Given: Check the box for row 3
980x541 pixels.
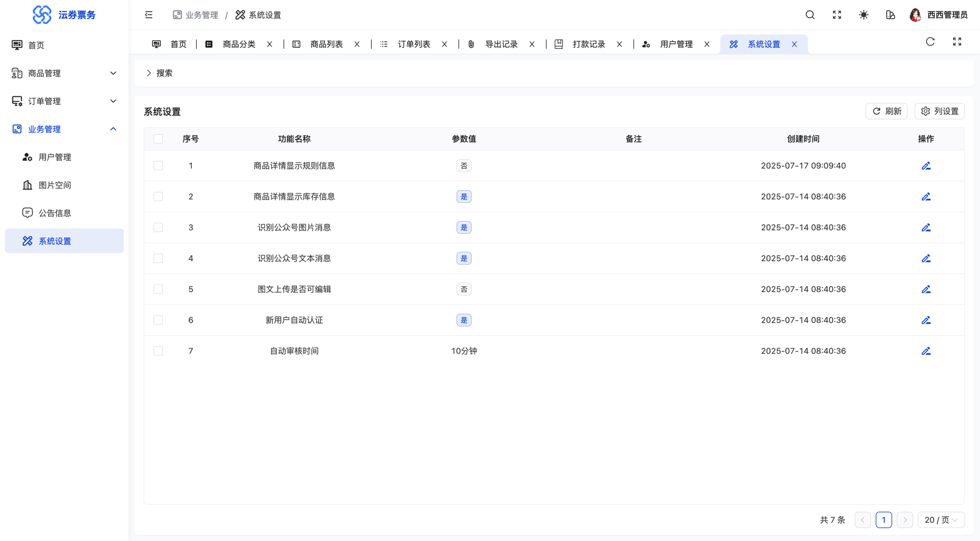Looking at the screenshot, I should 158,228.
